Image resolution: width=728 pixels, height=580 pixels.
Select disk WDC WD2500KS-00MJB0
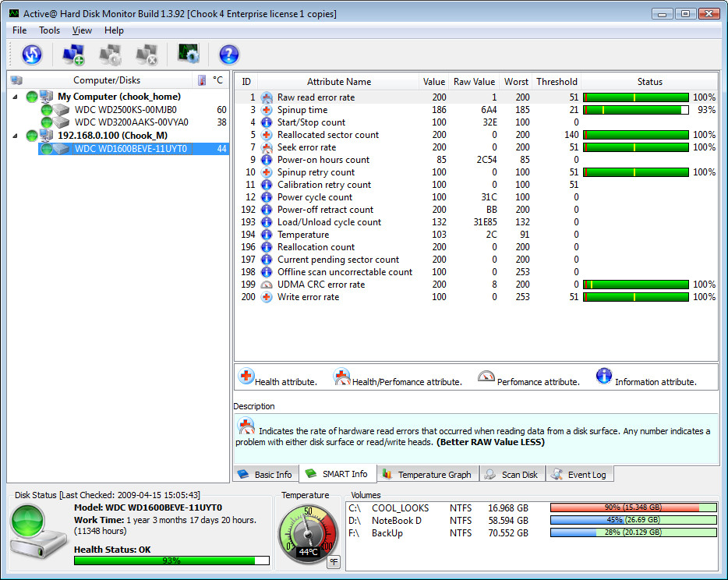(125, 110)
